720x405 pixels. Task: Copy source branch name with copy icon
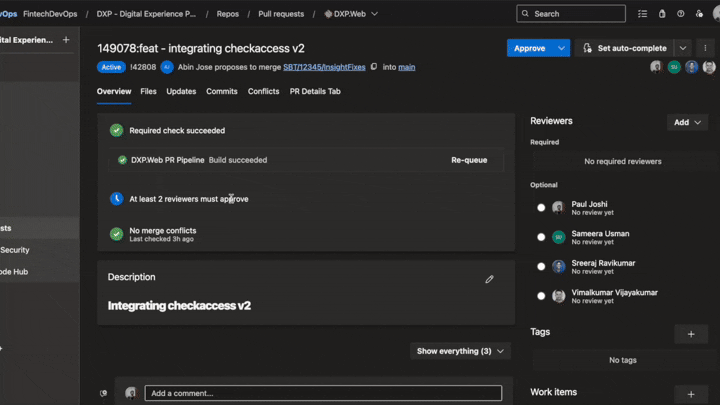pyautogui.click(x=374, y=67)
